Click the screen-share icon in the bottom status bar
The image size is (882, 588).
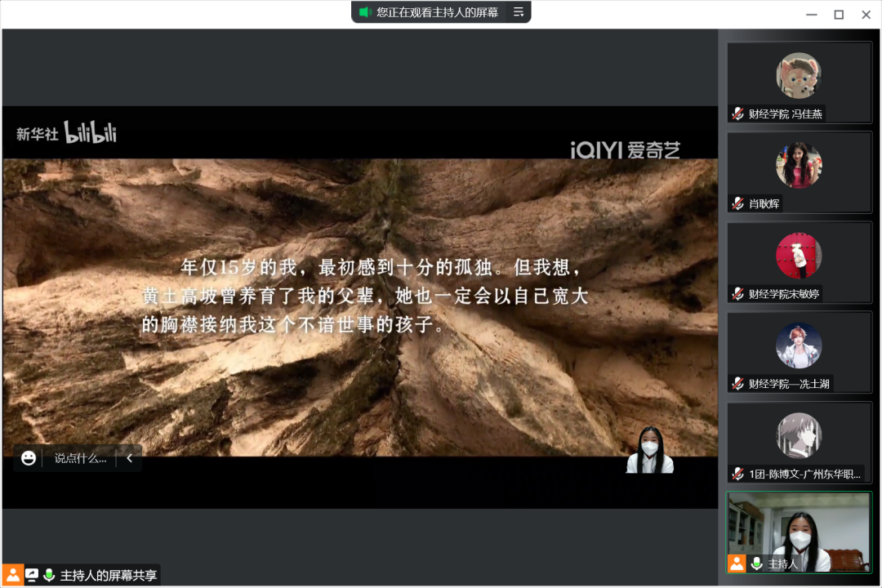pos(32,575)
